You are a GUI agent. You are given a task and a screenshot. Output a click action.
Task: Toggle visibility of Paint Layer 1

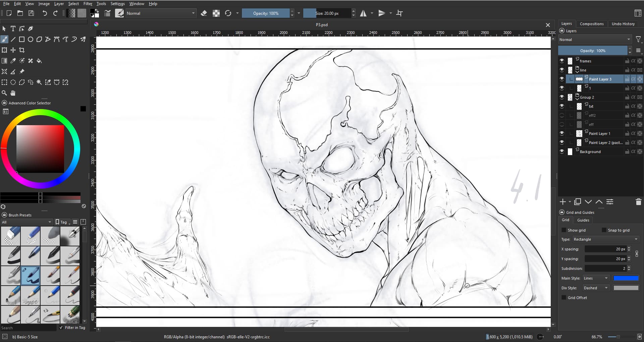tap(562, 133)
